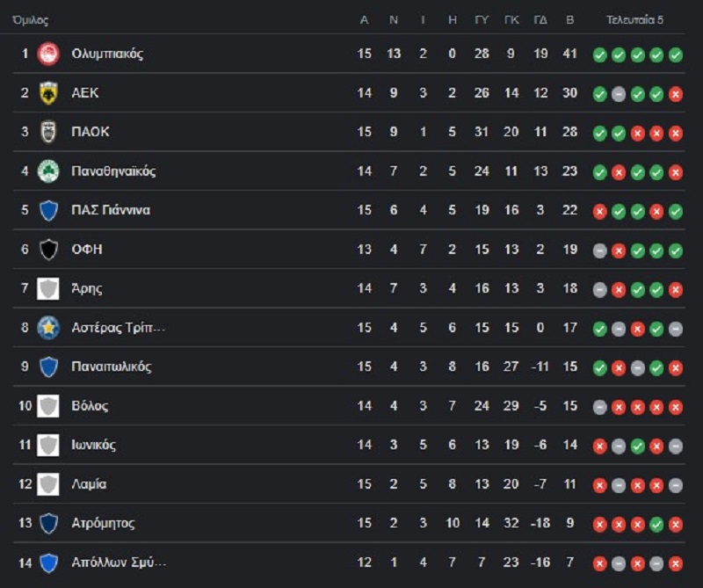703x588 pixels.
Task: Click the Ολυμπιακός club logo
Action: point(48,54)
